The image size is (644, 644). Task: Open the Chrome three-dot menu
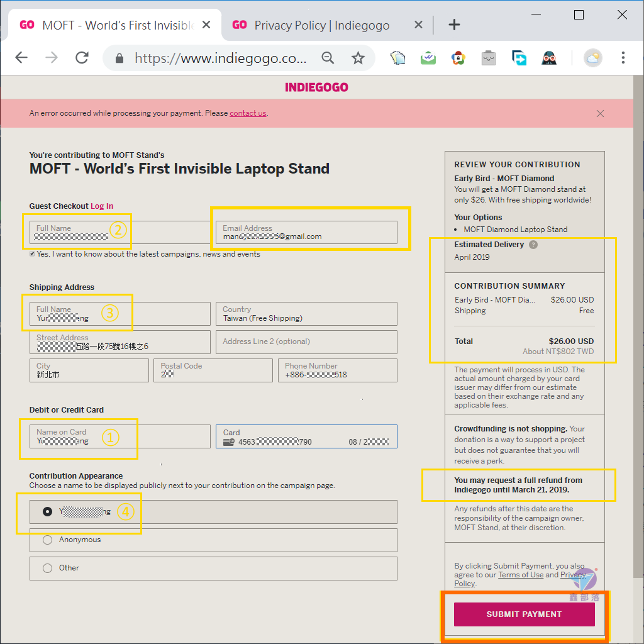(623, 58)
